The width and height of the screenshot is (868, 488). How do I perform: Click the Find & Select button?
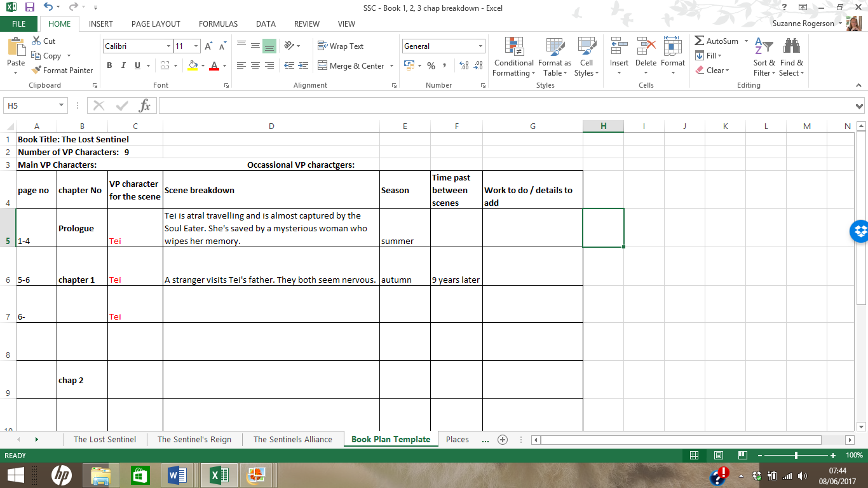(791, 57)
